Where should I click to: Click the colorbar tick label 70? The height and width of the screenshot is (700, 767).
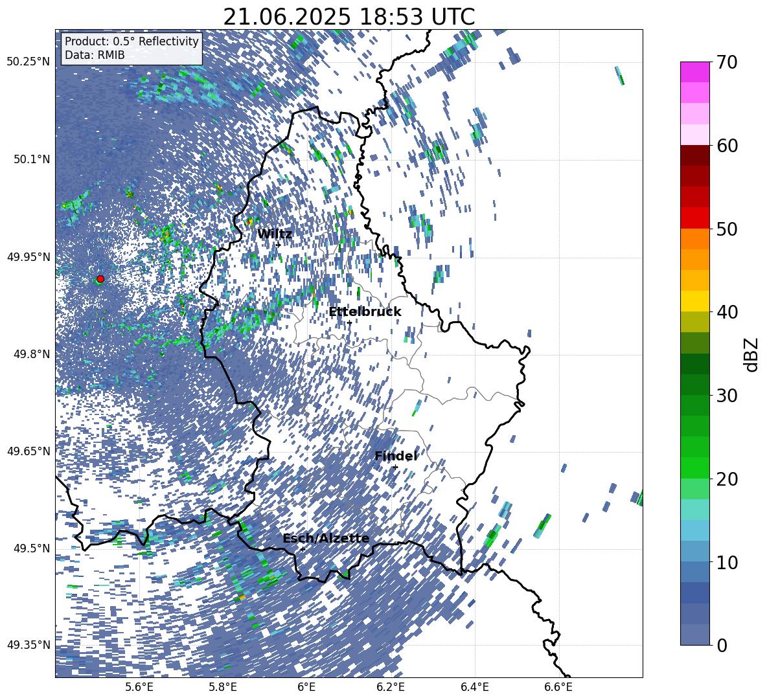pyautogui.click(x=727, y=62)
